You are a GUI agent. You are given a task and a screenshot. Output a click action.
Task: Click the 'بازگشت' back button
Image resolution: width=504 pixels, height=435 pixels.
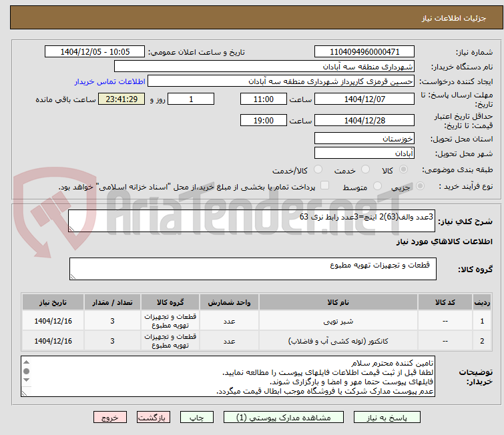(153, 418)
